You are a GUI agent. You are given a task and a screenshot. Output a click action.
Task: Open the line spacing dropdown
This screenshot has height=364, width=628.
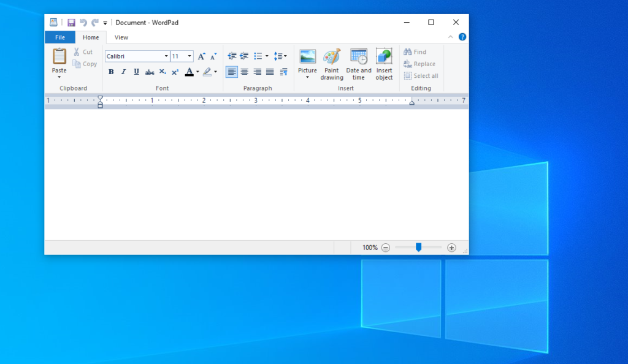[280, 56]
